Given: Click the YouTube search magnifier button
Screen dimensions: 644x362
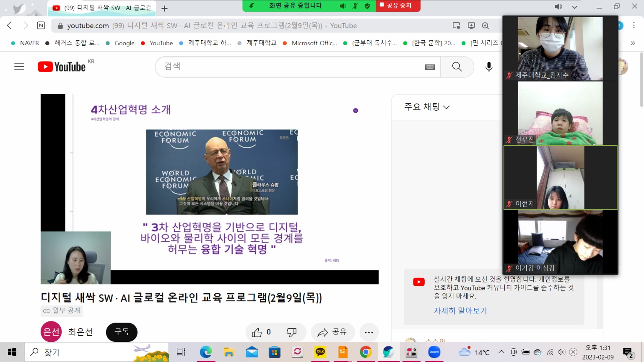Looking at the screenshot, I should pos(457,67).
